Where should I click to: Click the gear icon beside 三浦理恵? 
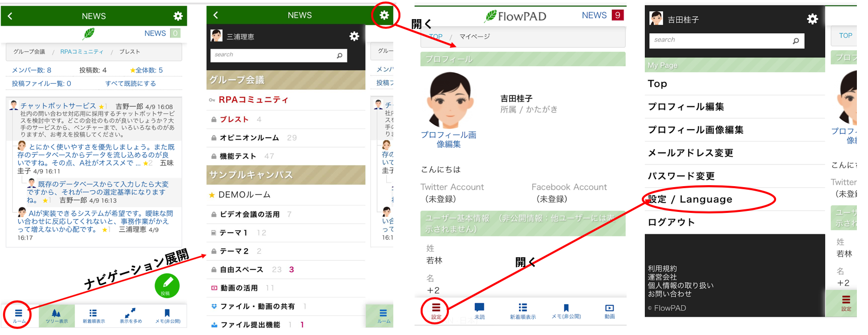pyautogui.click(x=354, y=36)
